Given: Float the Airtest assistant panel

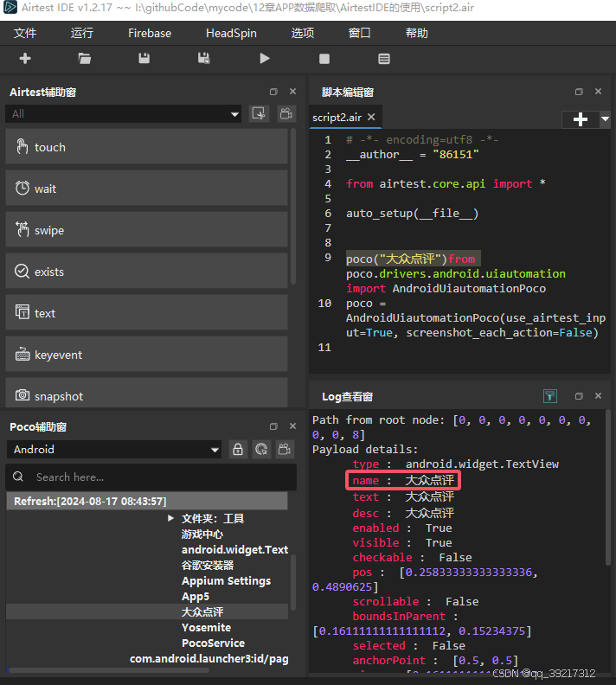Looking at the screenshot, I should tap(273, 92).
